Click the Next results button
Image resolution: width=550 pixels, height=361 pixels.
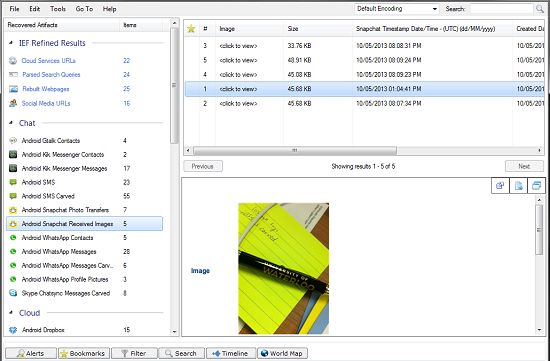tap(524, 166)
